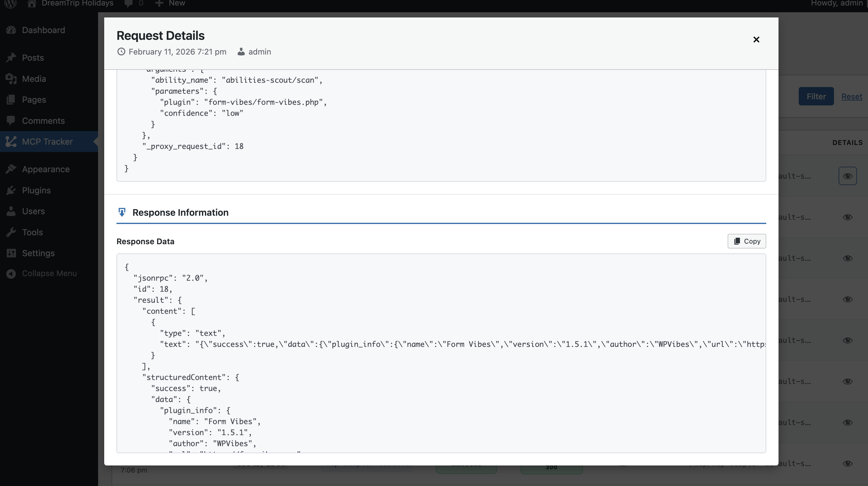Click the Appearance paintbrush icon

[x=11, y=169]
